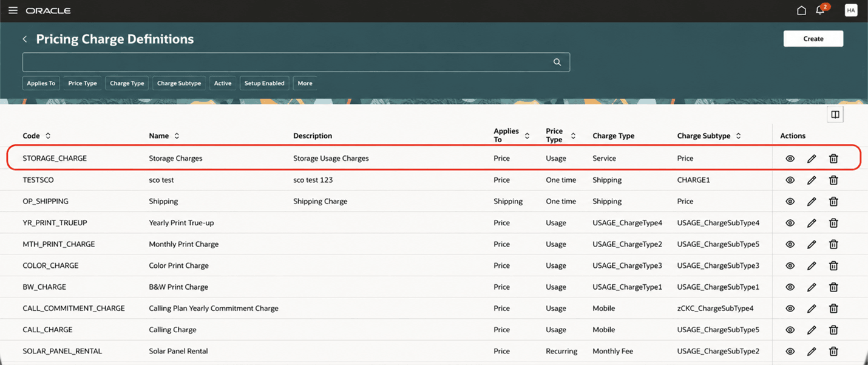Select the 'Yearly Print True-up' name cell
Viewport: 868px width, 365px height.
tap(181, 223)
